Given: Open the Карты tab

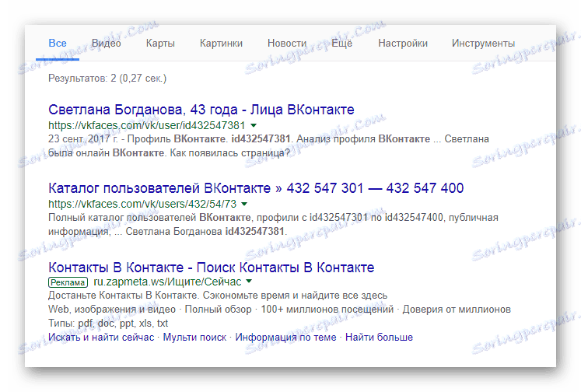Looking at the screenshot, I should tap(160, 44).
